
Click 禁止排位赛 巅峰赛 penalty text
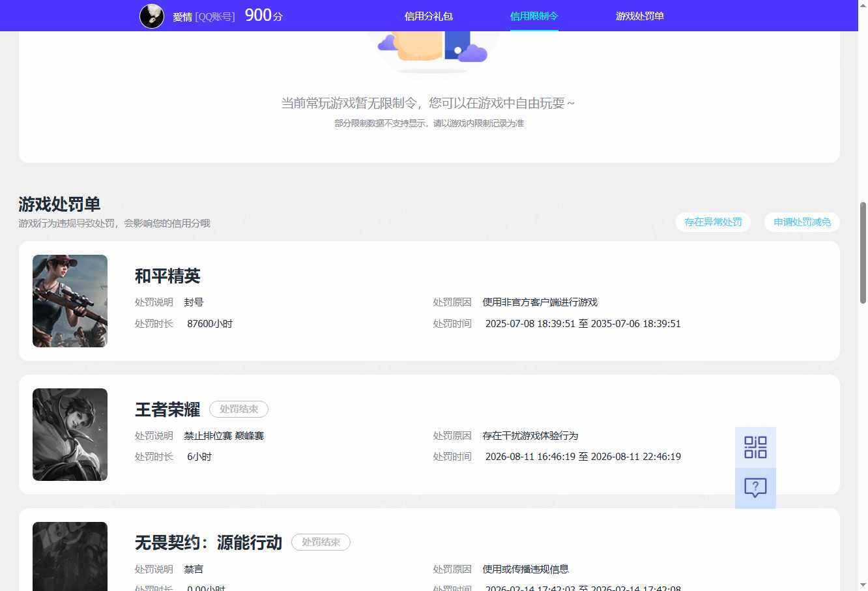click(x=224, y=436)
